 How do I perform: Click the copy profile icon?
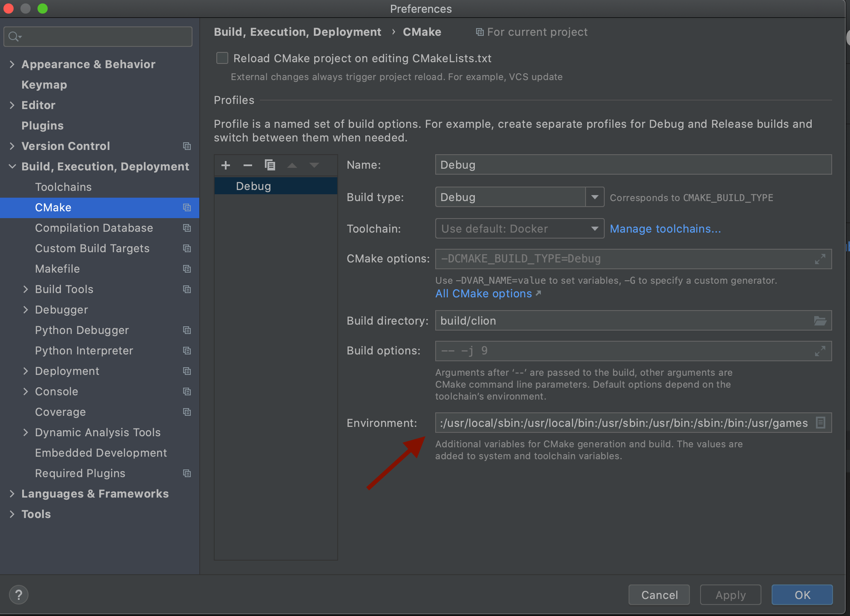tap(269, 164)
